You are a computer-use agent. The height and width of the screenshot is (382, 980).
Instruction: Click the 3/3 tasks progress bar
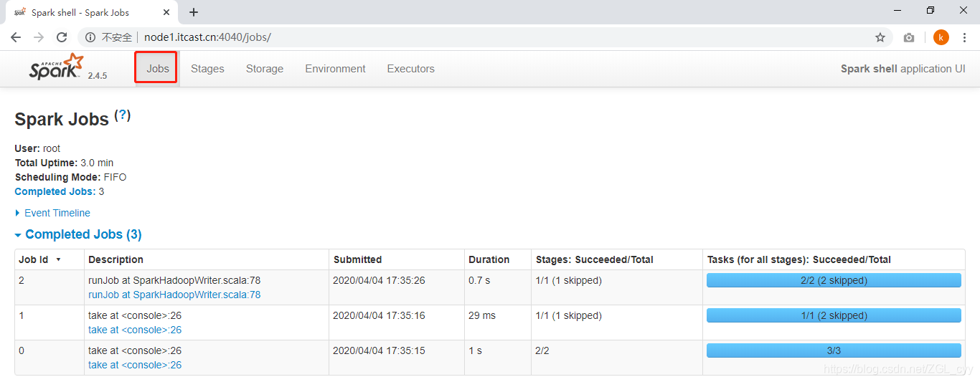(834, 350)
